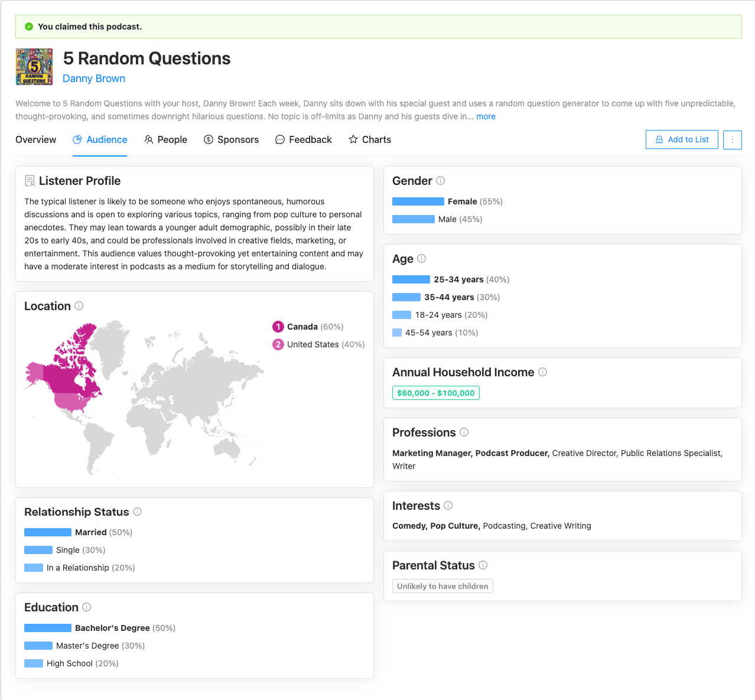Click lock icon on Add to List

659,139
